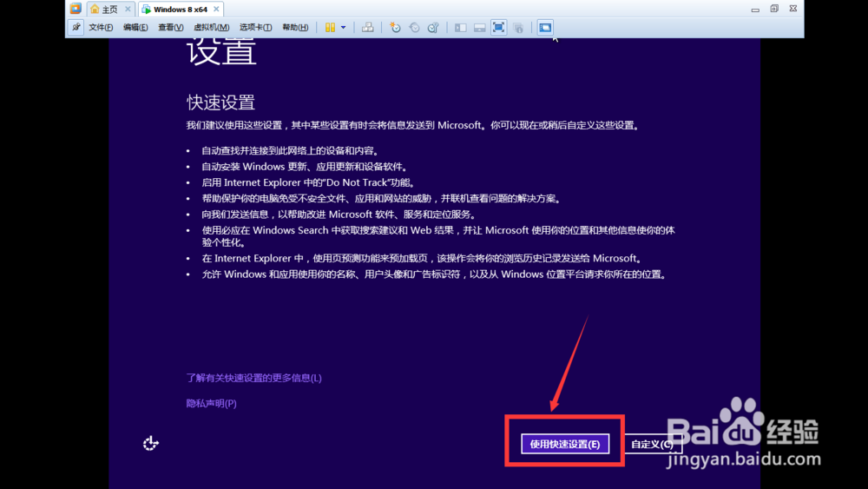This screenshot has height=489, width=868.
Task: Click the pin toolbar icon
Action: (76, 27)
